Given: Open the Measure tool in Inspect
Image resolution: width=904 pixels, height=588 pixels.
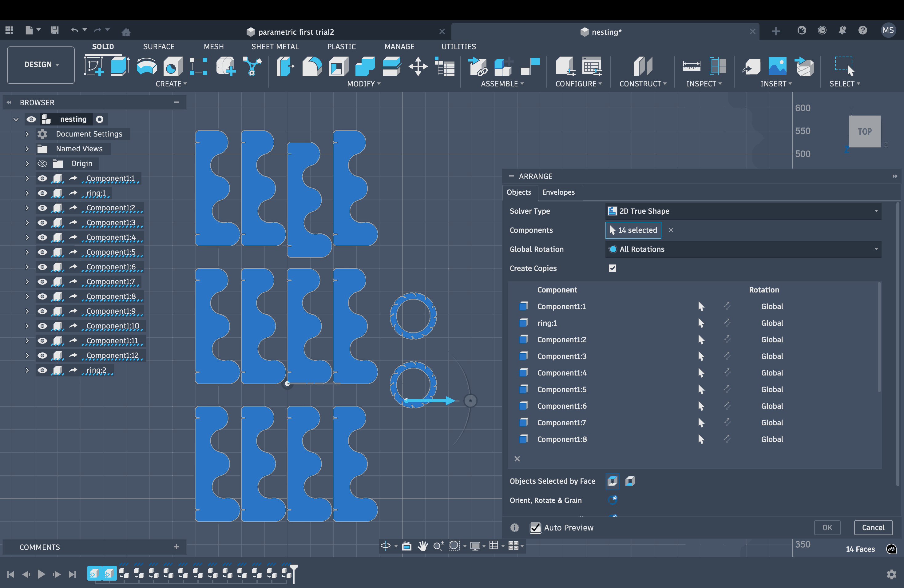Looking at the screenshot, I should [x=691, y=66].
